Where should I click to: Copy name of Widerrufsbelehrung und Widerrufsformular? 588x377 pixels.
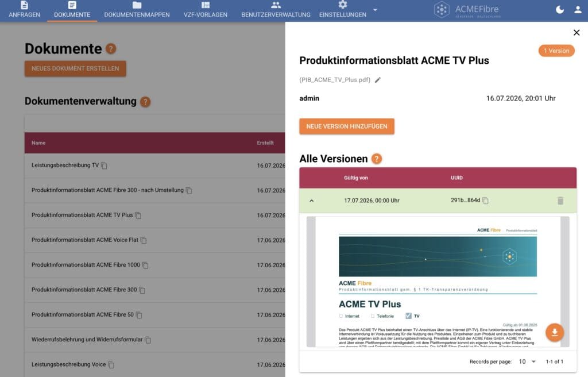tap(148, 340)
